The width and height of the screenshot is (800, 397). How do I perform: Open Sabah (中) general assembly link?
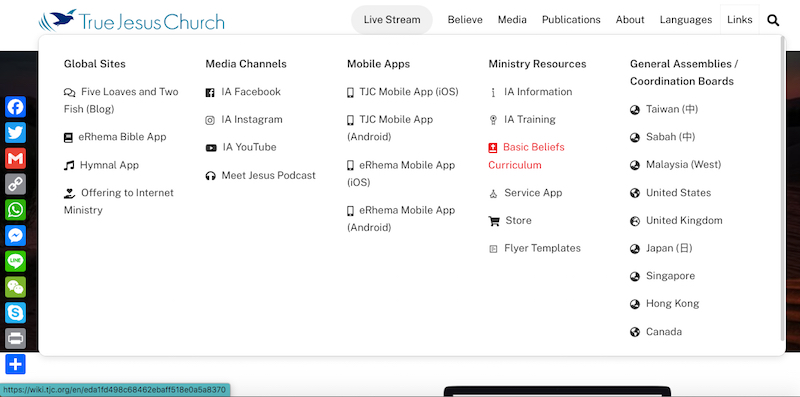[x=663, y=137]
